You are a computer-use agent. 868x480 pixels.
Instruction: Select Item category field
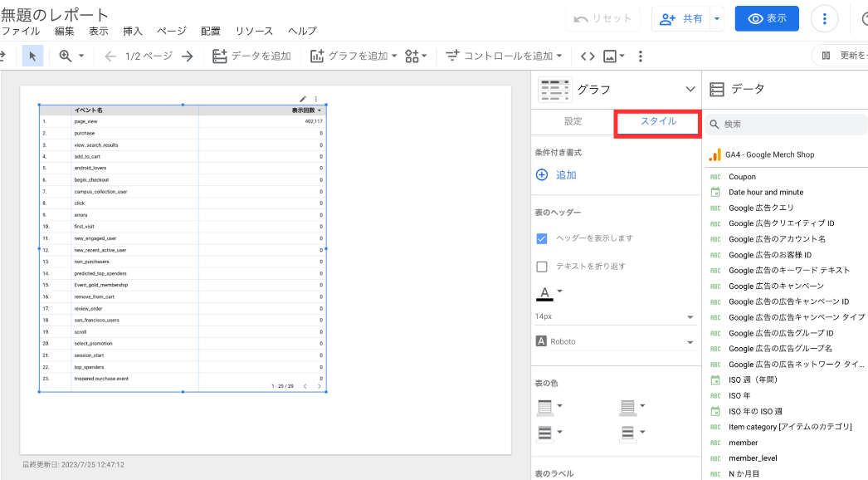(790, 427)
